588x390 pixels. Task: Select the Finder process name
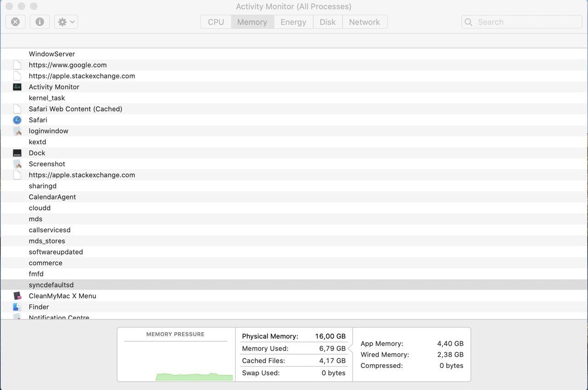click(39, 307)
